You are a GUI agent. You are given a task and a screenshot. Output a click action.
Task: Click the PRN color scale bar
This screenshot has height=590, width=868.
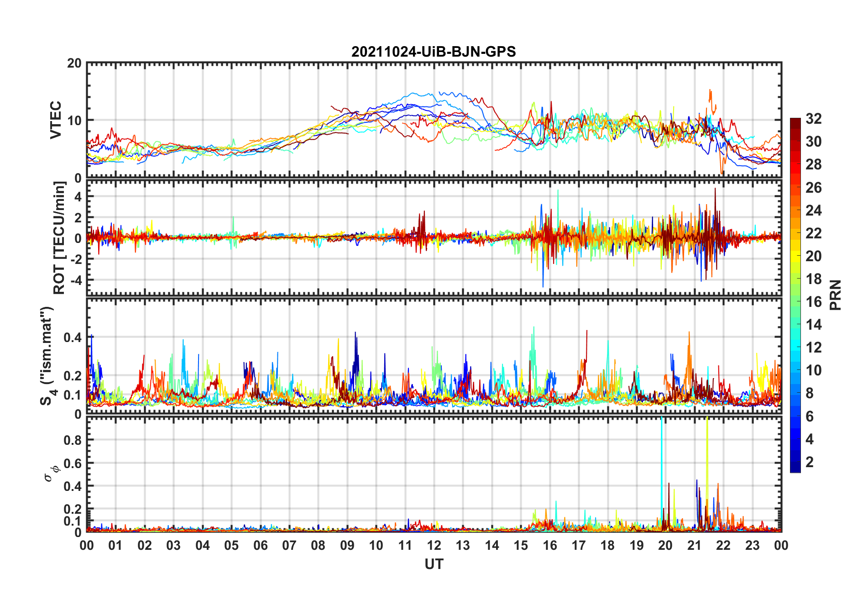(795, 295)
